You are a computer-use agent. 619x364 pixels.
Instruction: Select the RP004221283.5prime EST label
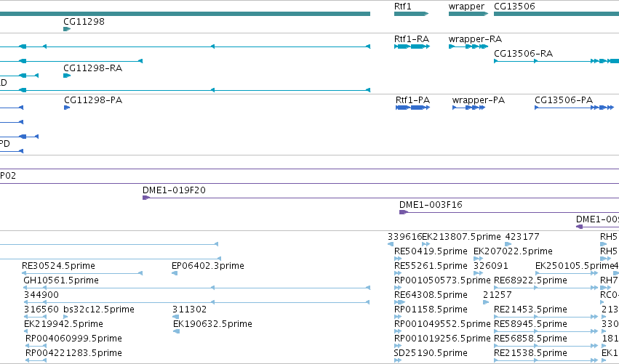click(x=73, y=354)
